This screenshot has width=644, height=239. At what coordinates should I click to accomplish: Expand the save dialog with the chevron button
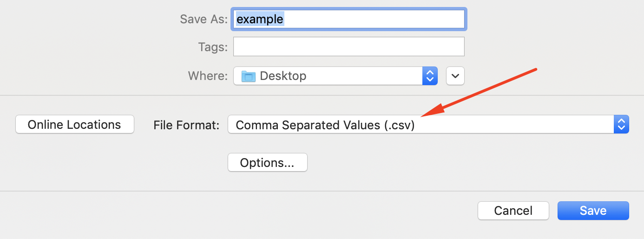[x=455, y=76]
